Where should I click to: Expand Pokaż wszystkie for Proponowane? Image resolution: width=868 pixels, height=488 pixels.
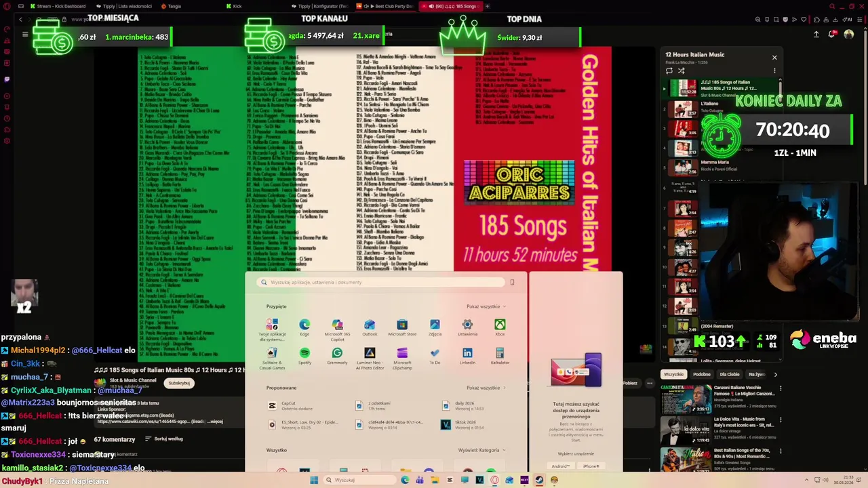[x=486, y=388]
